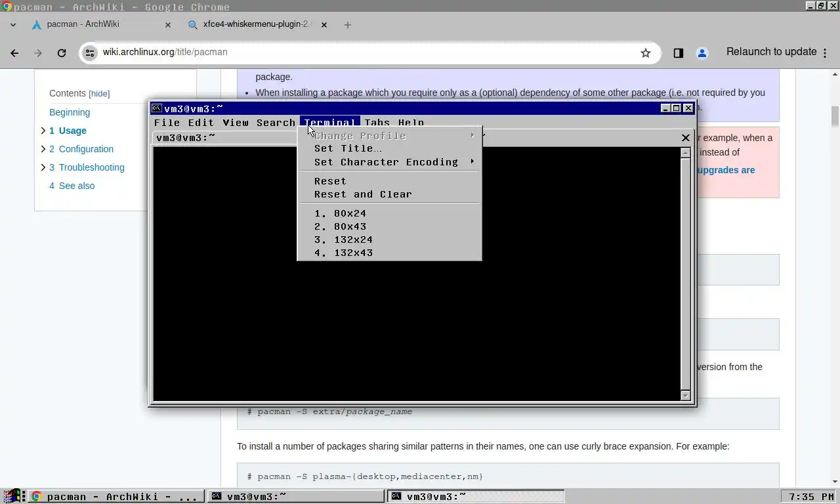Set terminal size to 132x24
Viewport: 840px width, 504px height.
coord(389,240)
